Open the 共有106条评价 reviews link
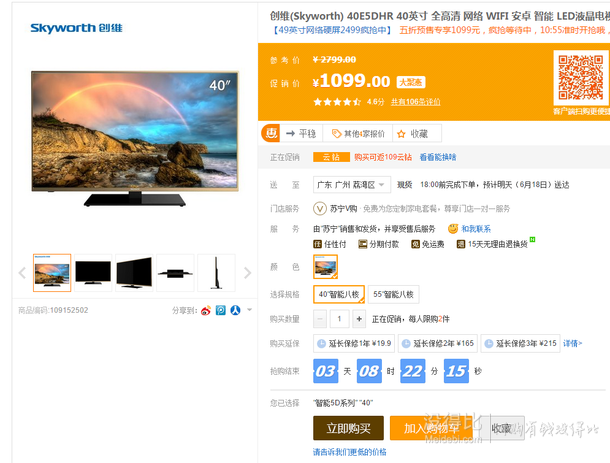 (415, 102)
